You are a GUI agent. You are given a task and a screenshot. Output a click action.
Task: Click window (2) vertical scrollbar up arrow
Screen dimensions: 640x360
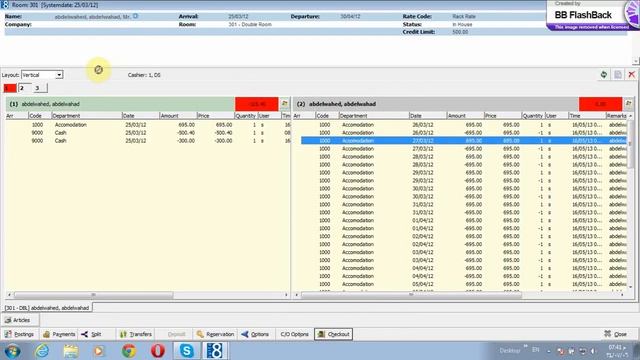[x=631, y=116]
